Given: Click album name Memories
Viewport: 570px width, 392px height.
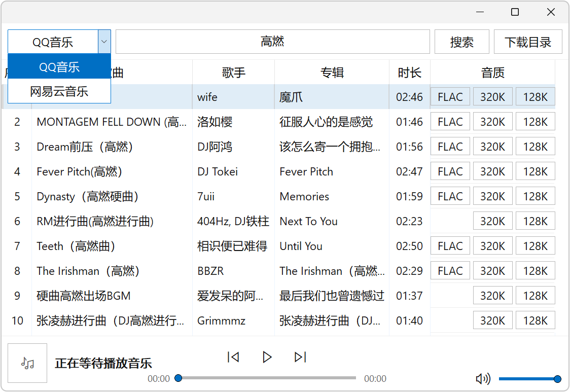Looking at the screenshot, I should [304, 196].
